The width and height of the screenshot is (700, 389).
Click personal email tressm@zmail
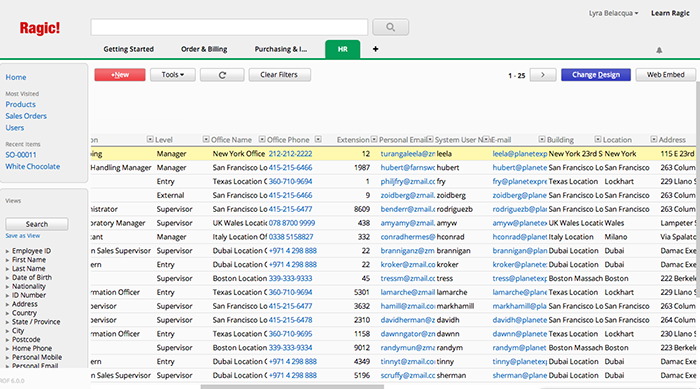[408, 278]
